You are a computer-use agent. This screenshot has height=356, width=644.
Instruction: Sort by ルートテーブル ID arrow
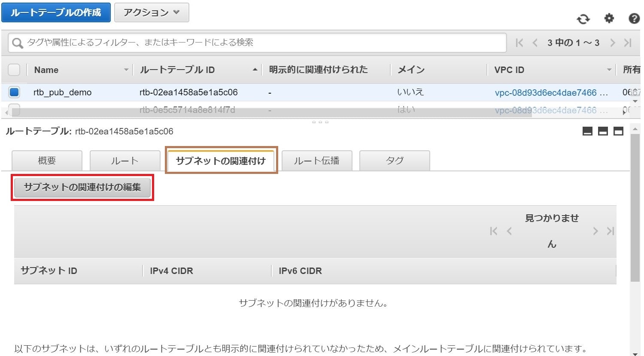(x=255, y=70)
